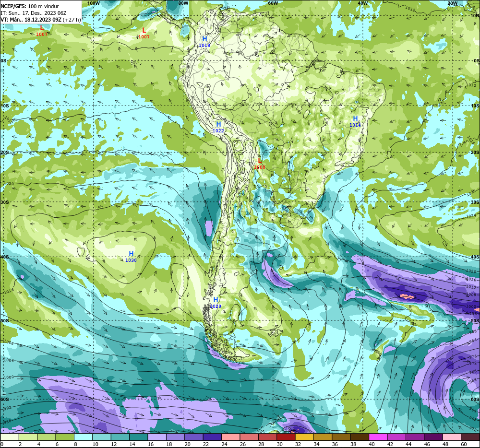Click the '10N' latitude label
Viewport: 480px width, 448px height.
(475, 16)
